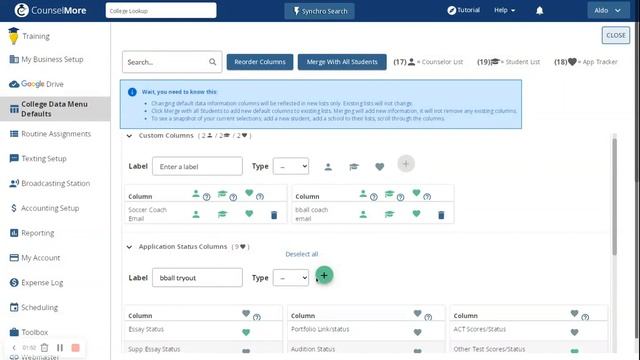The image size is (640, 360).
Task: Collapse the Custom Columns section
Action: point(129,136)
